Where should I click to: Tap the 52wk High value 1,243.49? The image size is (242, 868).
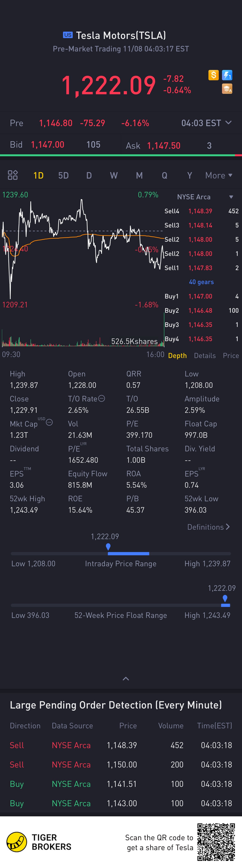(24, 510)
